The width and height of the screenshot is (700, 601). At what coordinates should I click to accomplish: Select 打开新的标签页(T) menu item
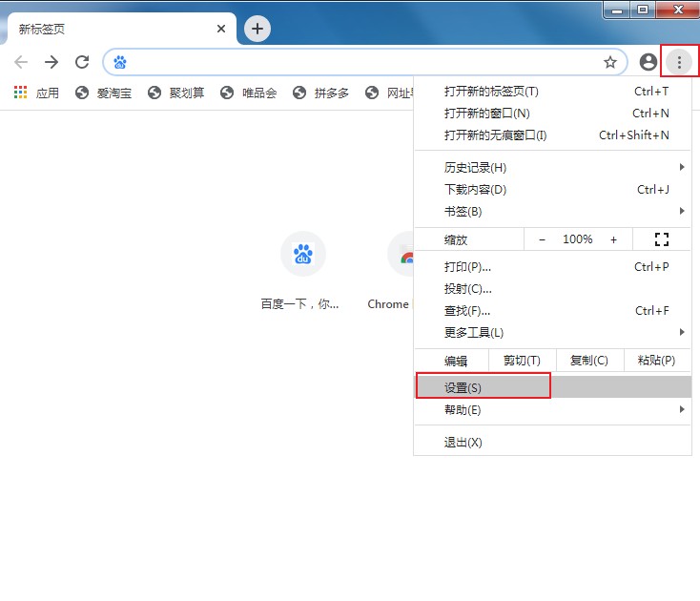click(553, 92)
